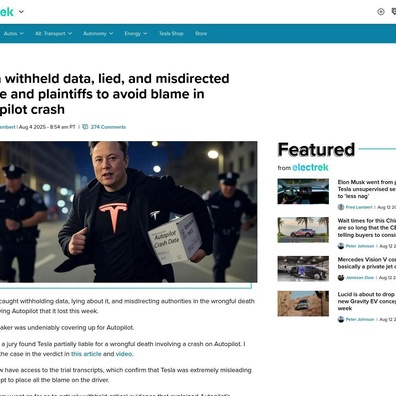Open the Alt. Transport menu
Viewport: 396px width, 396px height.
(x=50, y=34)
